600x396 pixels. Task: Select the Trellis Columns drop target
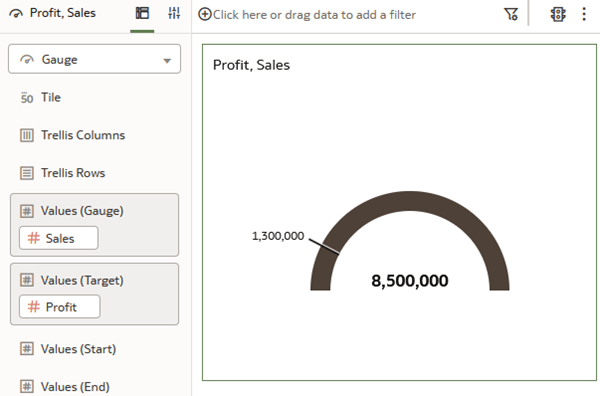tap(83, 135)
